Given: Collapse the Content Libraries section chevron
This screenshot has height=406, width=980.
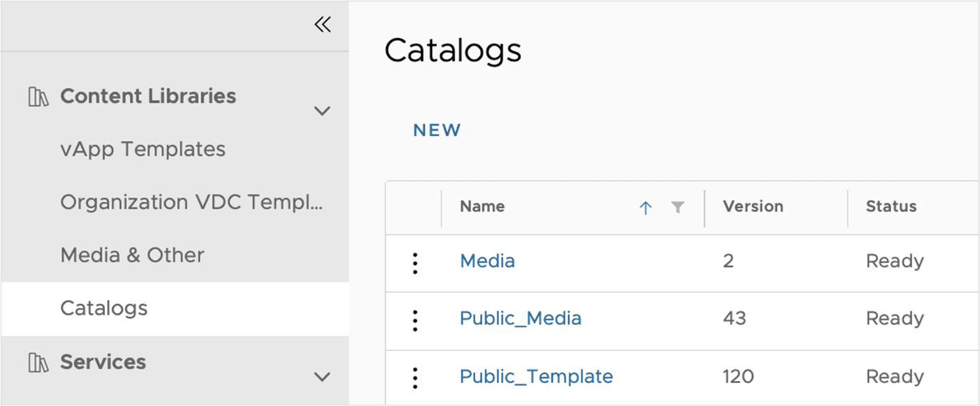Looking at the screenshot, I should [x=322, y=111].
